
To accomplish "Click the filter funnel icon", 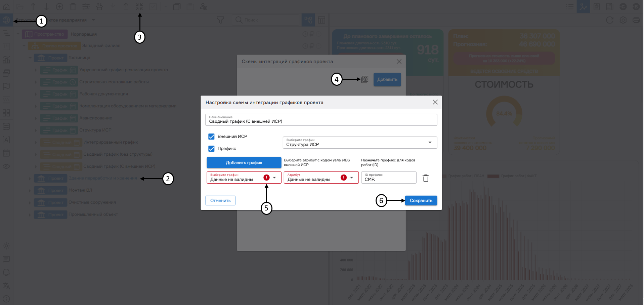I will point(220,20).
